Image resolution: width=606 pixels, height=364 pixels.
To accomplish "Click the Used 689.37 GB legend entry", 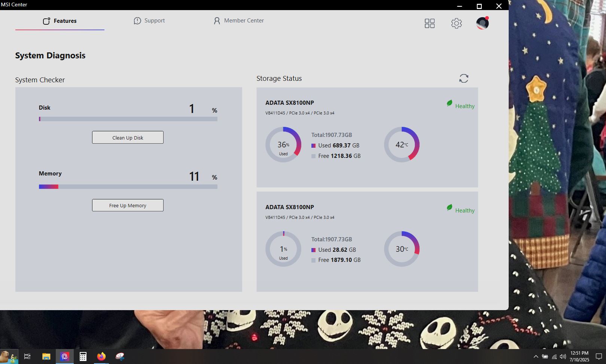I will point(335,146).
